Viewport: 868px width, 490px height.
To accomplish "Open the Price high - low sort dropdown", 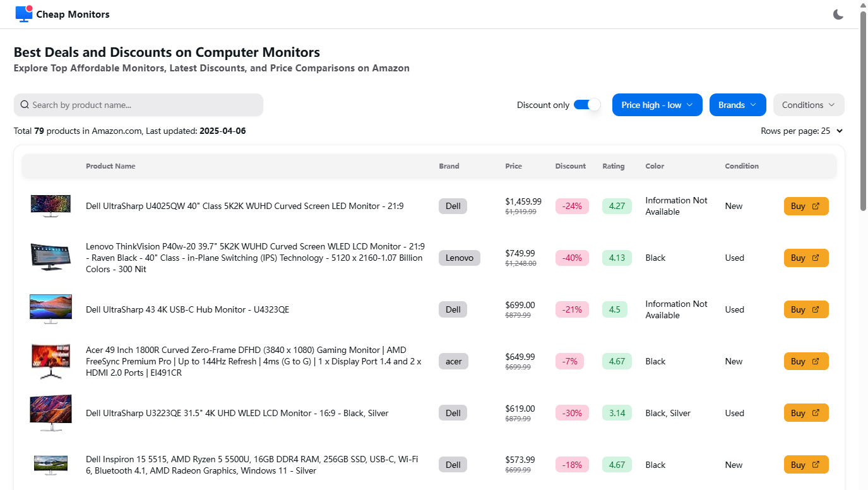I will click(657, 105).
